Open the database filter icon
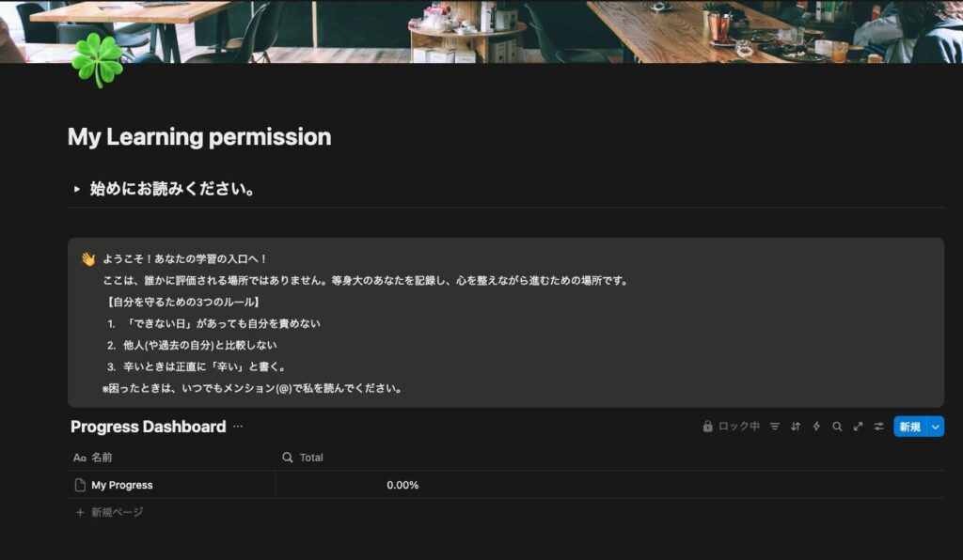Image resolution: width=963 pixels, height=560 pixels. (775, 426)
